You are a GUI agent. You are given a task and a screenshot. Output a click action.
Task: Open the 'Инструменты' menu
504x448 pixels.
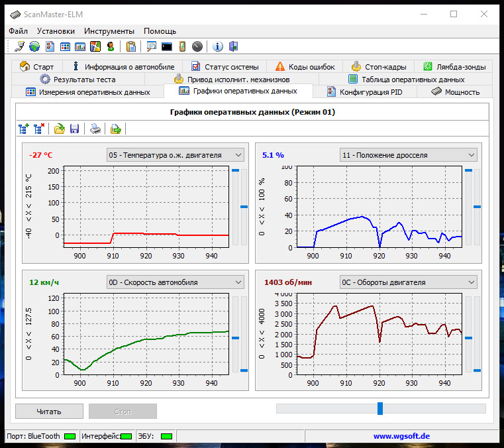click(109, 31)
